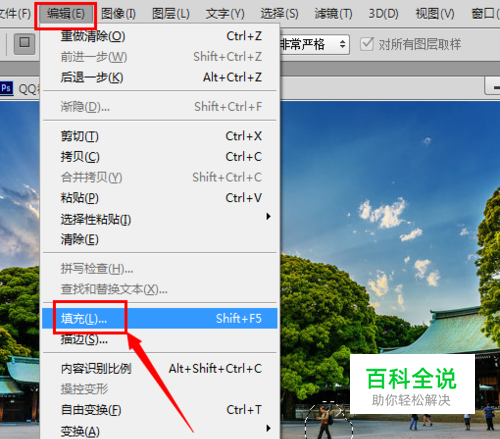The height and width of the screenshot is (439, 500).
Task: Select 剪切(T) menu entry
Action: pyautogui.click(x=160, y=136)
